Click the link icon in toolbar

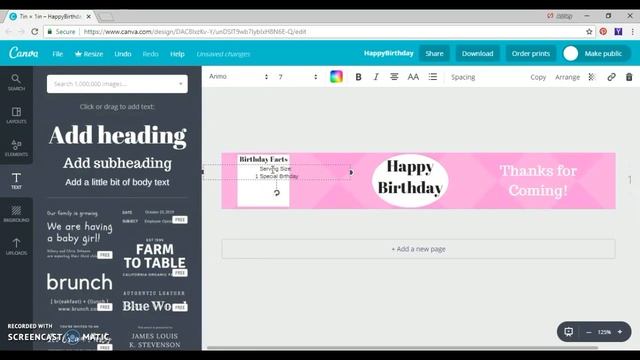pyautogui.click(x=611, y=77)
